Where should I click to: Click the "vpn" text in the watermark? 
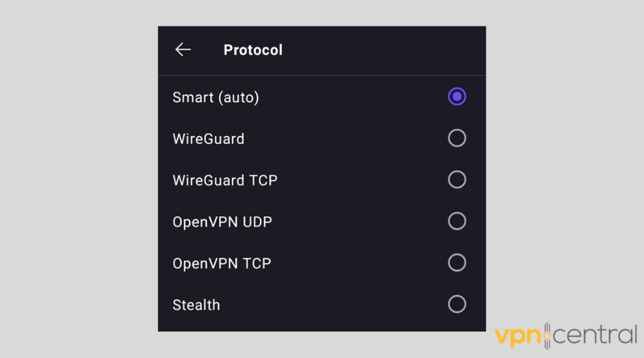(x=518, y=335)
